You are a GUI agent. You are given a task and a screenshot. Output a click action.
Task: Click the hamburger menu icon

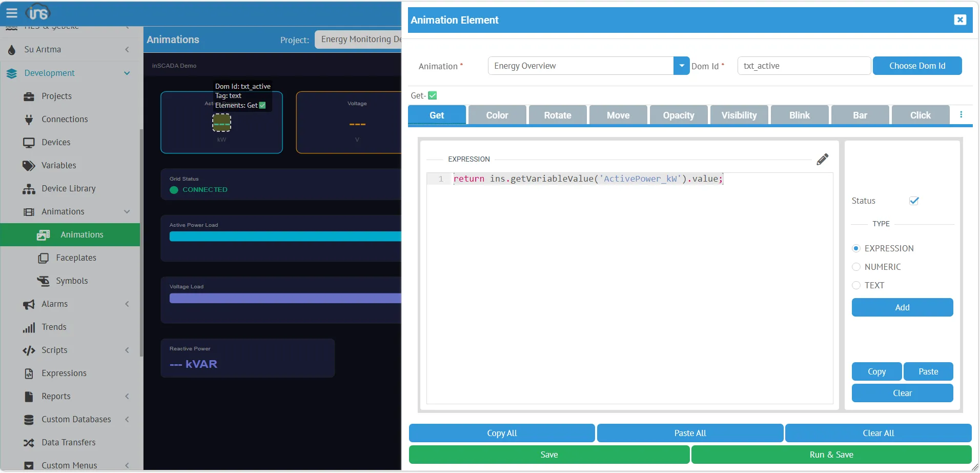(12, 13)
